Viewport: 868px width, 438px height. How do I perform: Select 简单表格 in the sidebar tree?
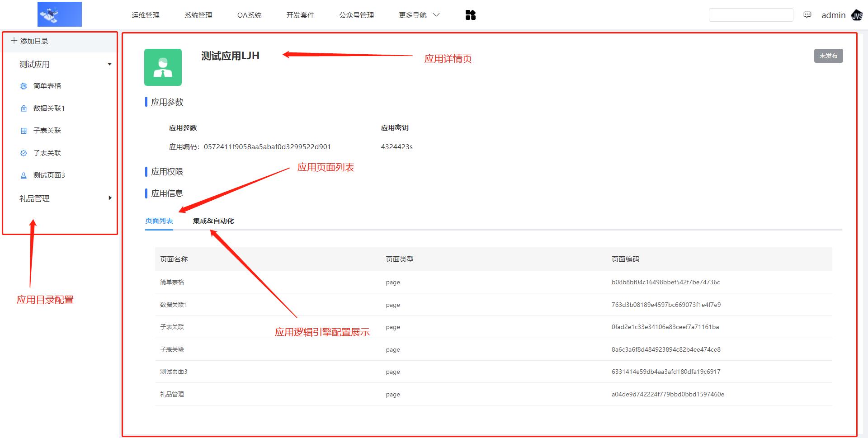[x=47, y=85]
